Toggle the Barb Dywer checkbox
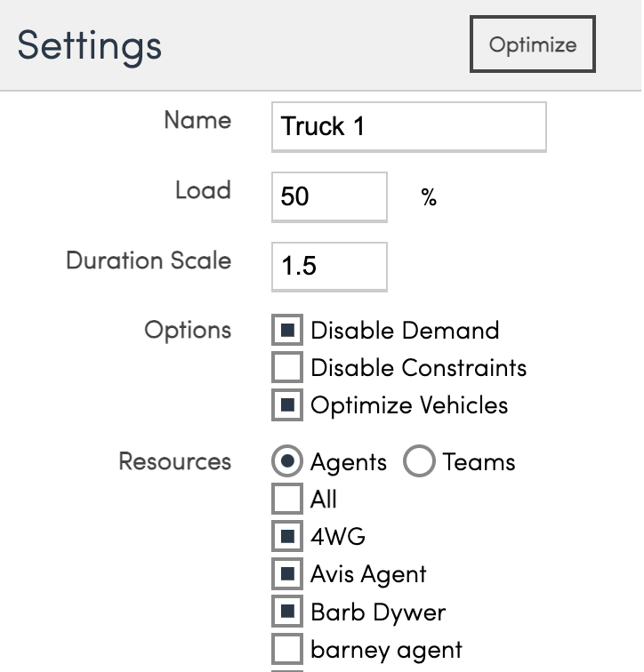644x672 pixels. point(286,612)
